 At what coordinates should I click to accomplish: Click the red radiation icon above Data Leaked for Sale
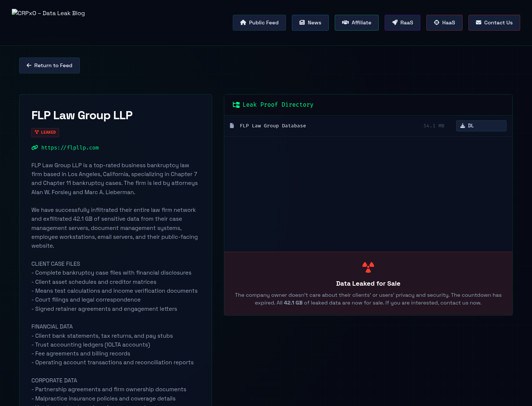coord(368,267)
